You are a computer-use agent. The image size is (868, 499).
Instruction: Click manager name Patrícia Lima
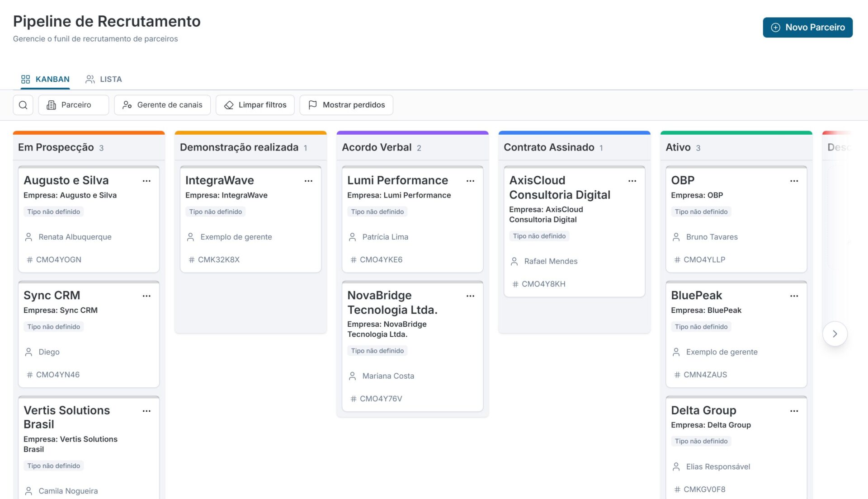coord(385,237)
